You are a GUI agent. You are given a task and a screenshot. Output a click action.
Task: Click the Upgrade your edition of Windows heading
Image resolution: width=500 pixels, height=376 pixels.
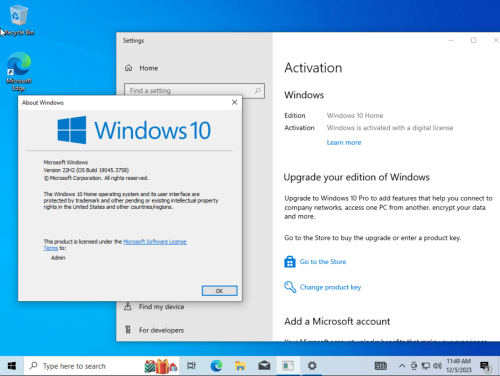click(357, 177)
